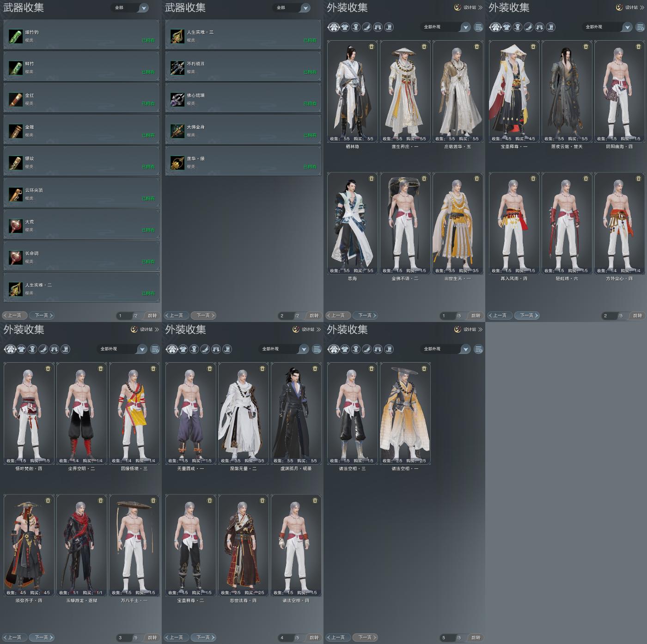Click the 万八千土·一 outfit name label

pos(134,601)
